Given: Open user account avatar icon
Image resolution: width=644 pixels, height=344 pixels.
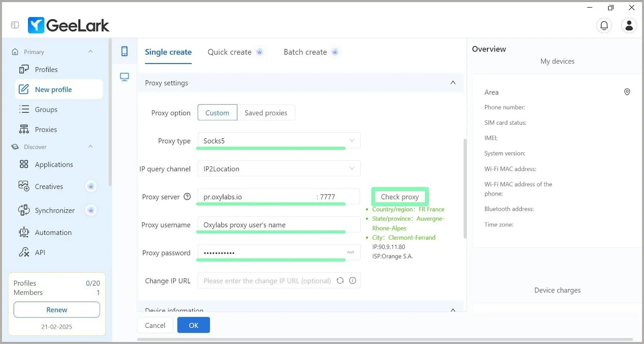Looking at the screenshot, I should click(629, 26).
